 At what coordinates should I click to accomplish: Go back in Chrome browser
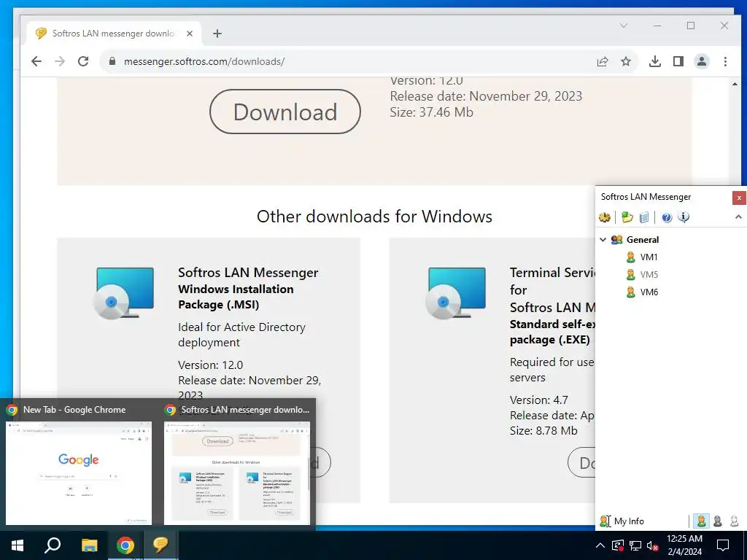click(36, 61)
